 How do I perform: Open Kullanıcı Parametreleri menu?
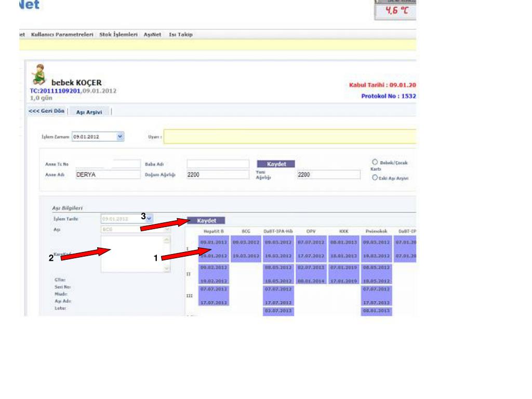62,35
